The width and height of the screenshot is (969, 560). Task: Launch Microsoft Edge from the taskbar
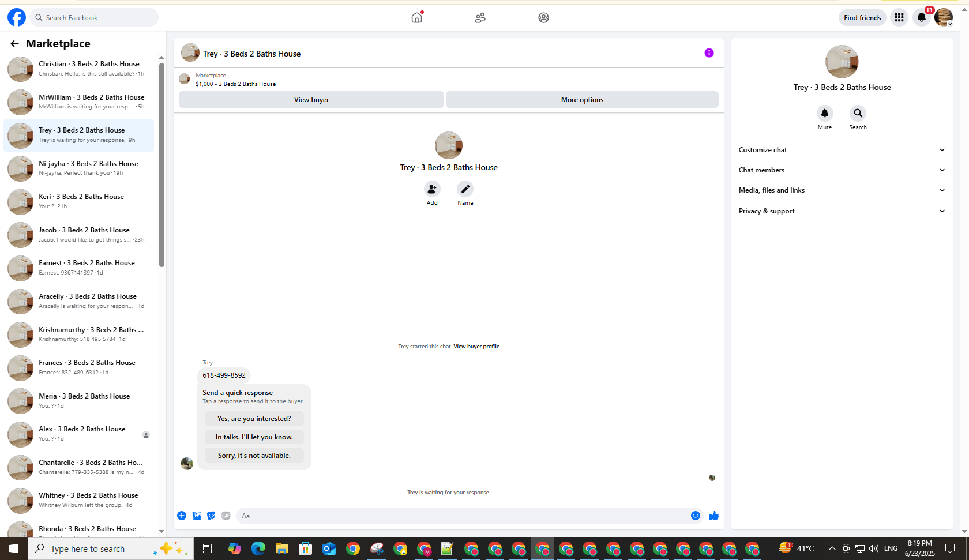(258, 548)
